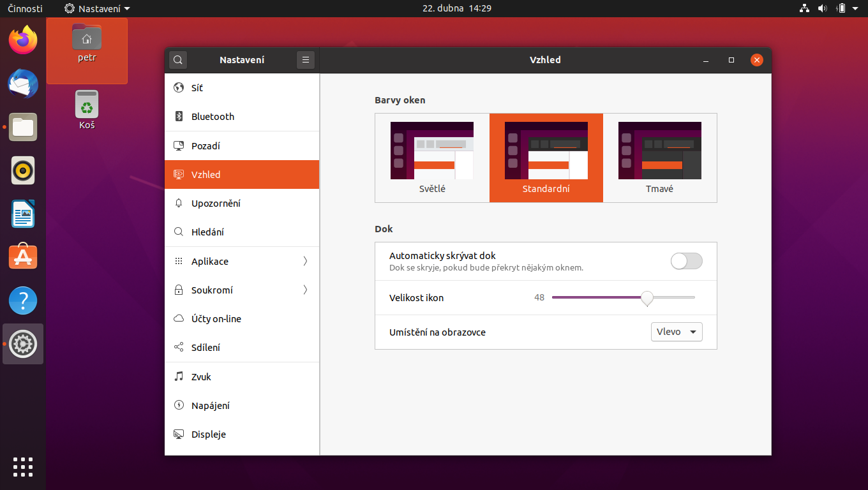Choose the Standardní window color theme

pos(546,158)
